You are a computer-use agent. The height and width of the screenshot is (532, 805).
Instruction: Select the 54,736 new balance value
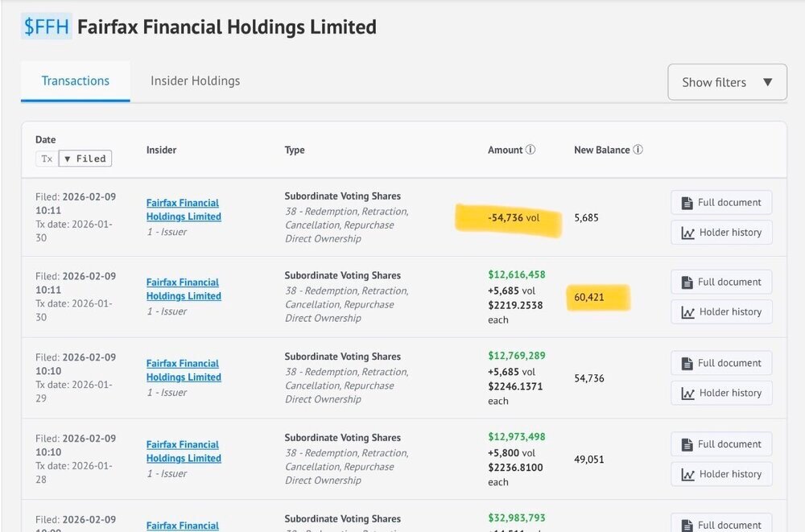click(x=589, y=378)
